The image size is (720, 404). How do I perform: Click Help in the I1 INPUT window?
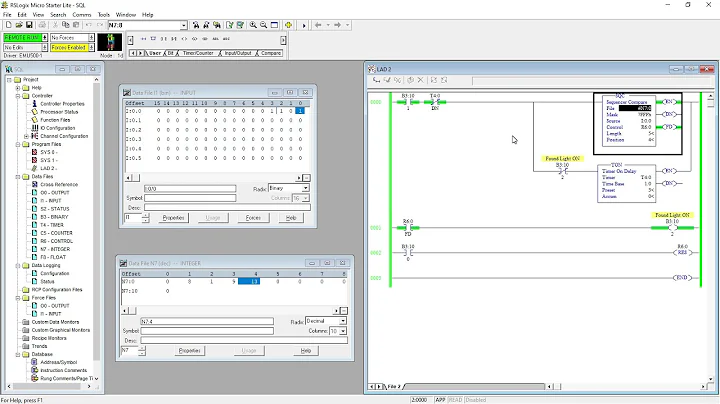pos(291,218)
